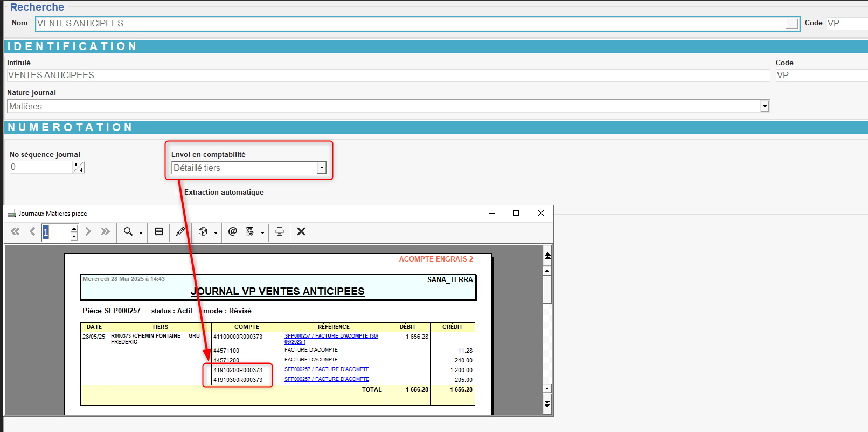The height and width of the screenshot is (432, 868).
Task: Open the globe export dropdown arrow
Action: click(x=216, y=233)
